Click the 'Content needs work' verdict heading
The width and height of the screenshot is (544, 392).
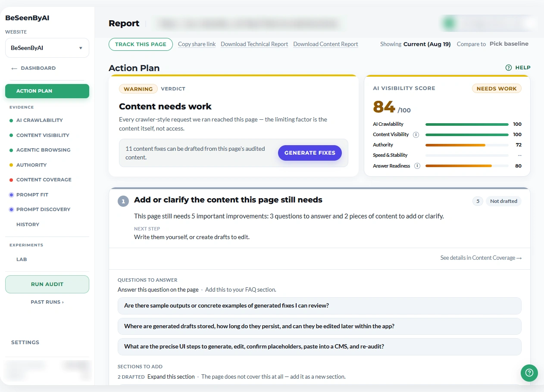coord(165,106)
